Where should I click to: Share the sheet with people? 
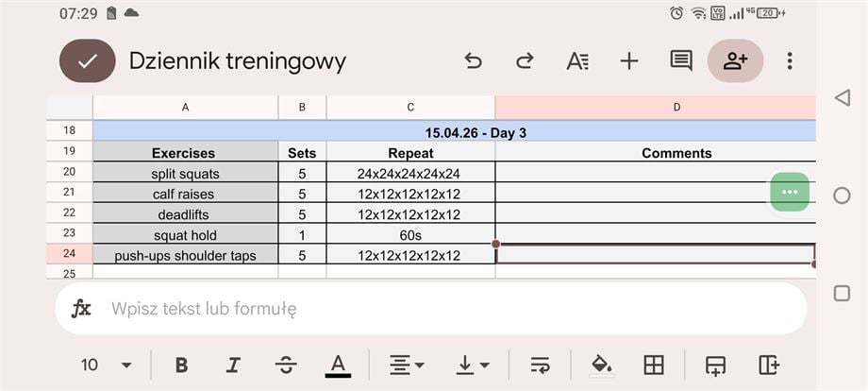(x=735, y=61)
